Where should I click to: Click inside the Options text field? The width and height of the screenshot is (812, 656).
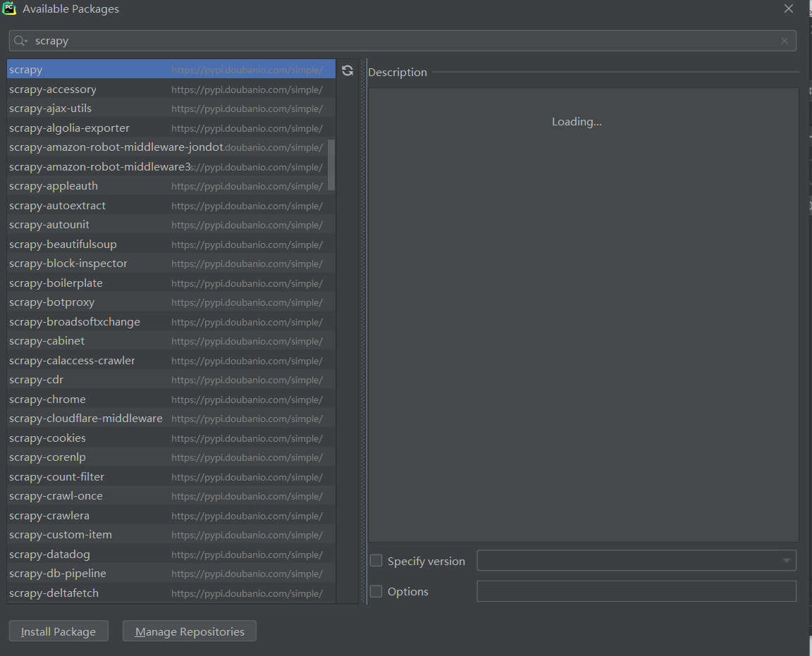pyautogui.click(x=634, y=591)
